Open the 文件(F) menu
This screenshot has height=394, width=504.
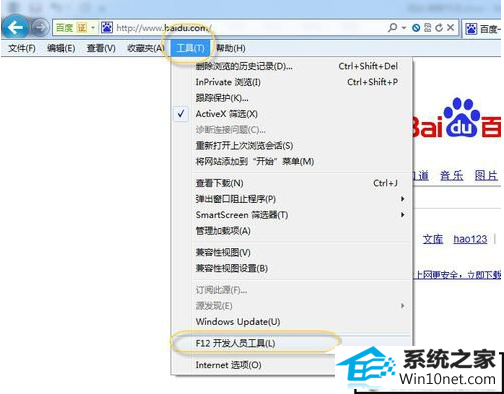click(x=22, y=48)
